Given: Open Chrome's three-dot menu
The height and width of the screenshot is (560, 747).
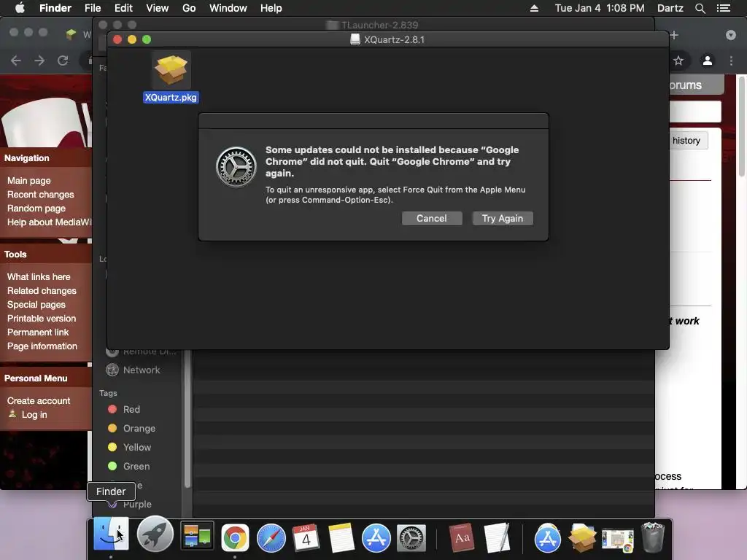Looking at the screenshot, I should [731, 61].
